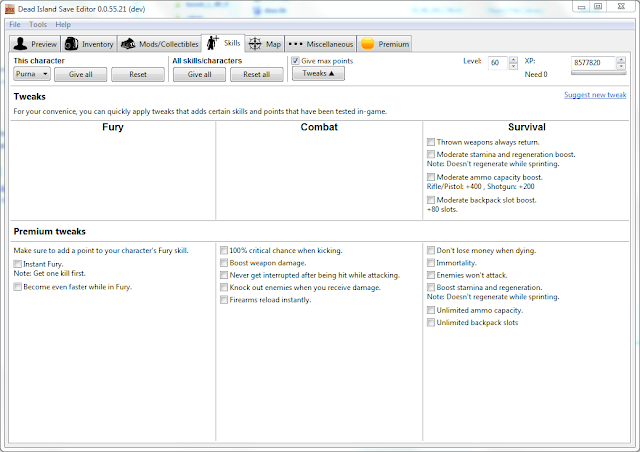Open the Purna character dropdown
Image resolution: width=640 pixels, height=452 pixels.
(x=31, y=75)
